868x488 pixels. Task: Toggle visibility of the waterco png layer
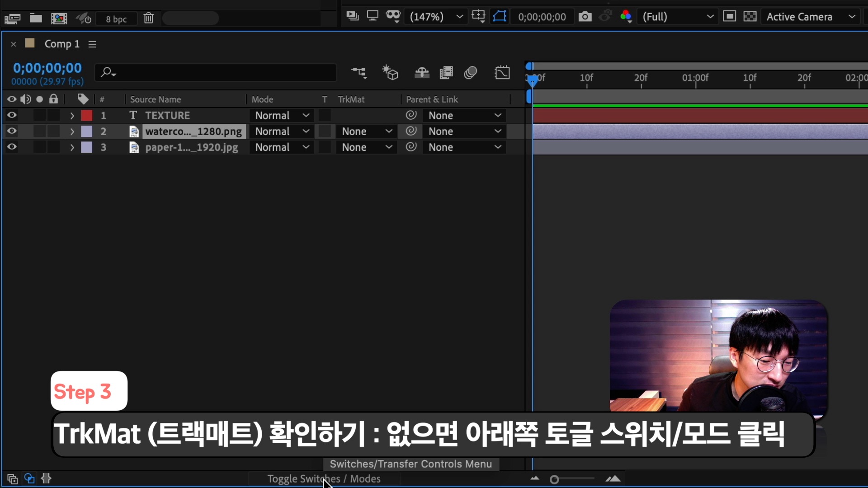tap(12, 131)
